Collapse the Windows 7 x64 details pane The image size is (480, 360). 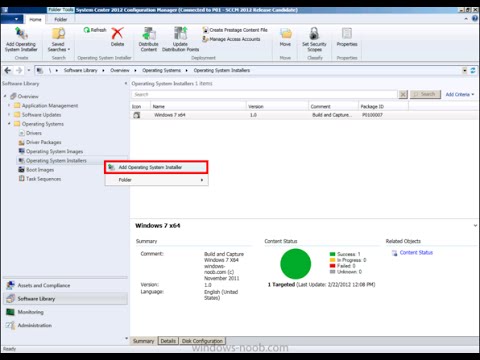tap(475, 226)
